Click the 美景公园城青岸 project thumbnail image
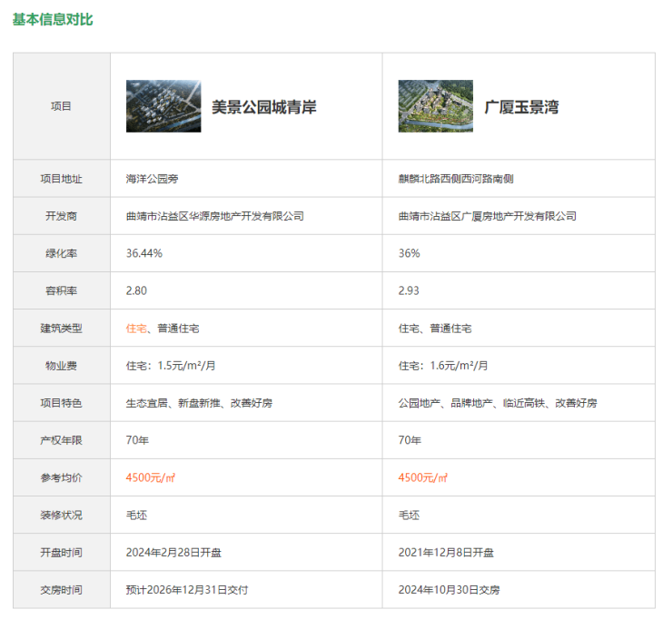 (163, 106)
